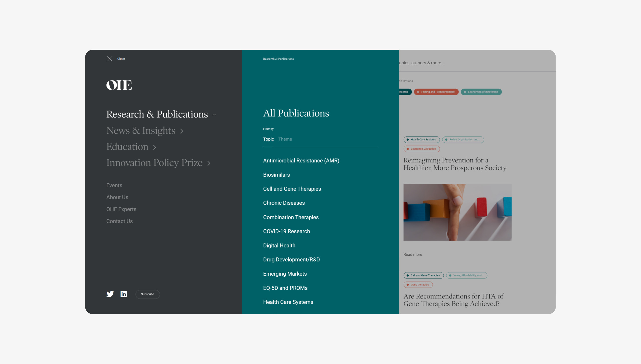Screen dimensions: 641x364
Task: Select the Pricing and Reimbursement search tag
Action: [x=436, y=92]
